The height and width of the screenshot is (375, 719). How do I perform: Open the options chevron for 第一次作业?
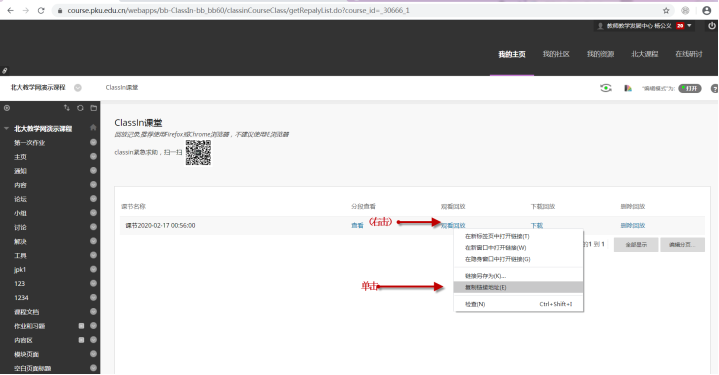click(94, 142)
